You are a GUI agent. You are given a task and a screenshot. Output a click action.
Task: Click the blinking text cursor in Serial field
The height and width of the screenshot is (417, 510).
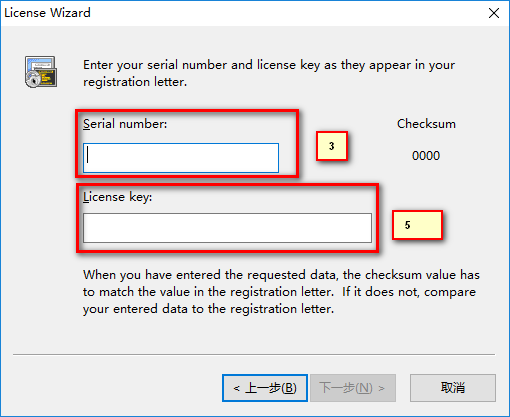coord(88,155)
